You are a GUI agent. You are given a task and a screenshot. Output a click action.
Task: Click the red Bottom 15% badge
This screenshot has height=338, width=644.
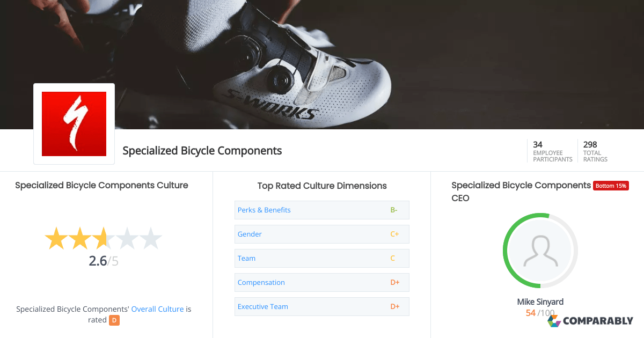pos(611,185)
